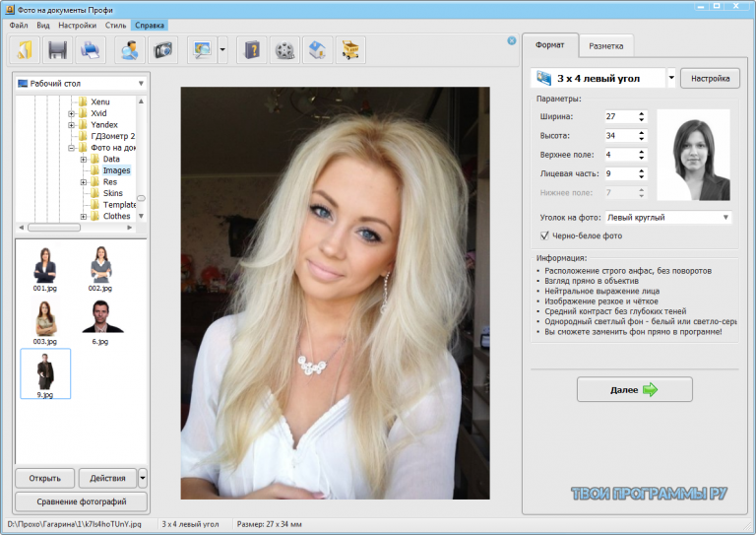
Task: Click the folder tree scroll down arrow
Action: click(x=142, y=216)
